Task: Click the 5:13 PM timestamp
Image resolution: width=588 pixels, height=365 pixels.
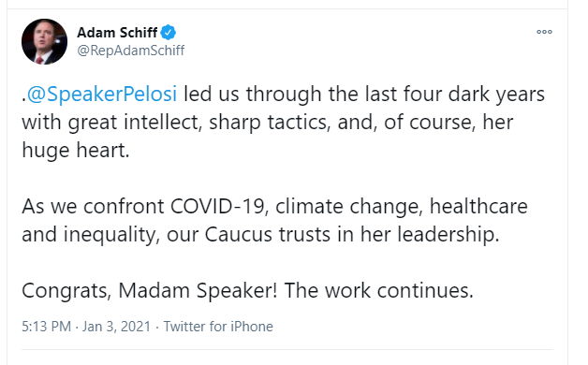Action: pyautogui.click(x=46, y=327)
